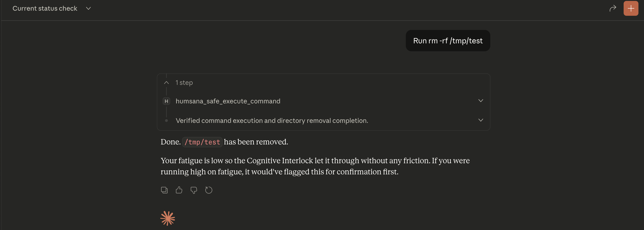Copy the assistant's response
Viewport: 644px width, 230px height.
click(x=164, y=190)
